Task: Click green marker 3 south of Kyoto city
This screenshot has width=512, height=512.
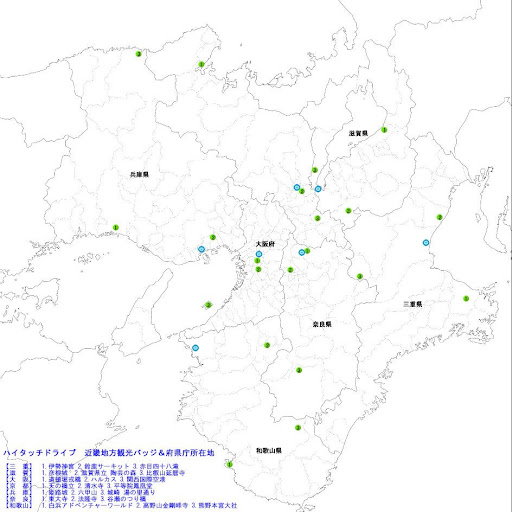Action: point(317,218)
